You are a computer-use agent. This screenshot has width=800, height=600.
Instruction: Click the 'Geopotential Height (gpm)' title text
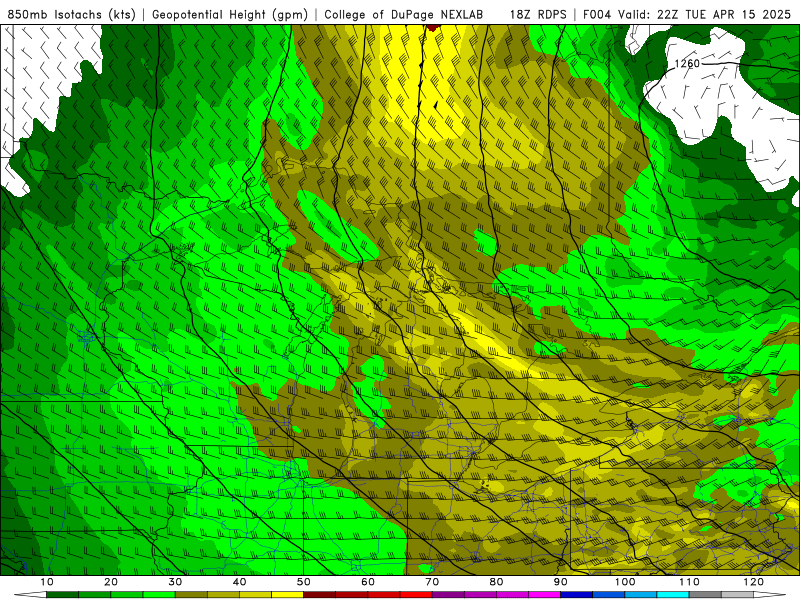click(230, 14)
